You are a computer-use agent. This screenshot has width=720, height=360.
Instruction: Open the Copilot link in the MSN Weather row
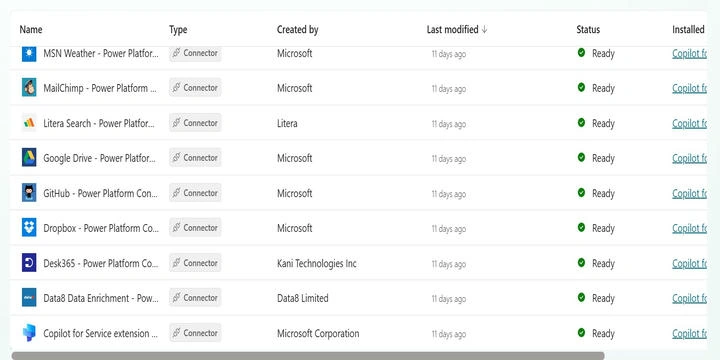tap(689, 54)
